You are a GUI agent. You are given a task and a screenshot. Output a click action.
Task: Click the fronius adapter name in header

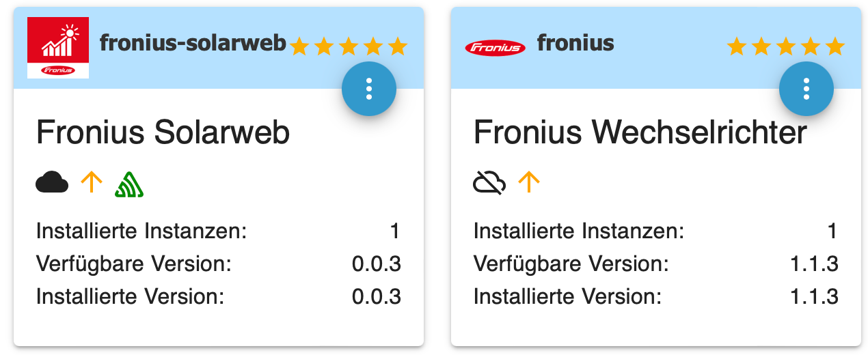pyautogui.click(x=575, y=43)
